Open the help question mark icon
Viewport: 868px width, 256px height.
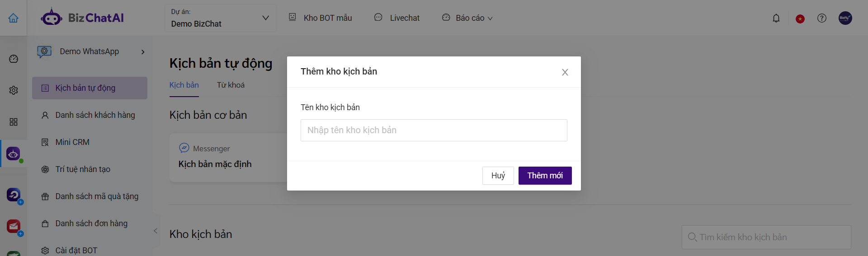pos(822,18)
